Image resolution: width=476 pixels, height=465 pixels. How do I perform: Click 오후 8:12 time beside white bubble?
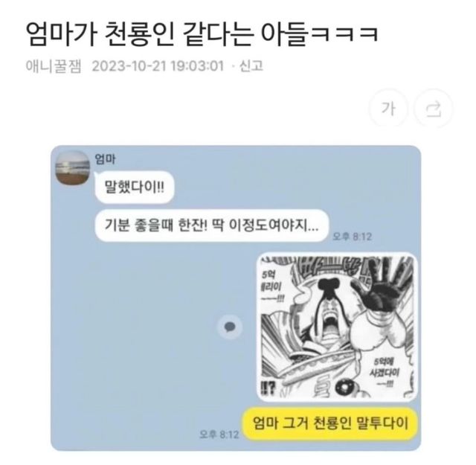point(352,237)
